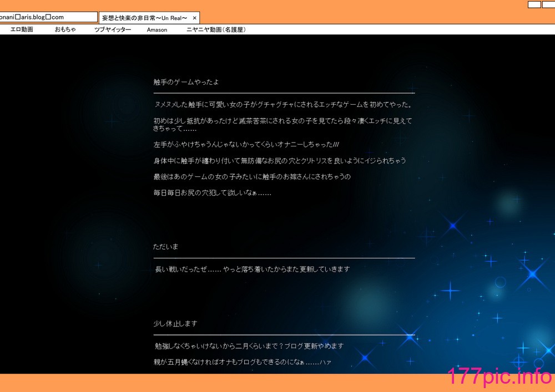The width and height of the screenshot is (555, 392).
Task: Click the line starting 長い戦いだったぜ
Action: pos(253,269)
